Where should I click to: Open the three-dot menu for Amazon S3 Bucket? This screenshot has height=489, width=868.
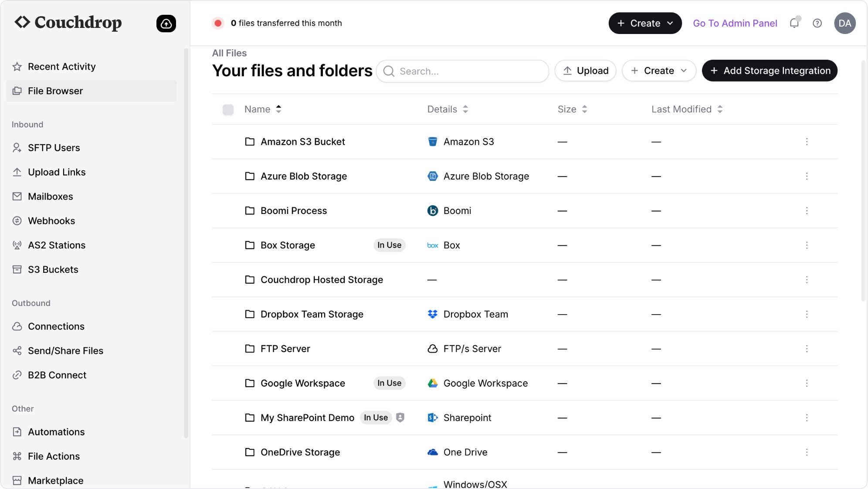(x=807, y=142)
